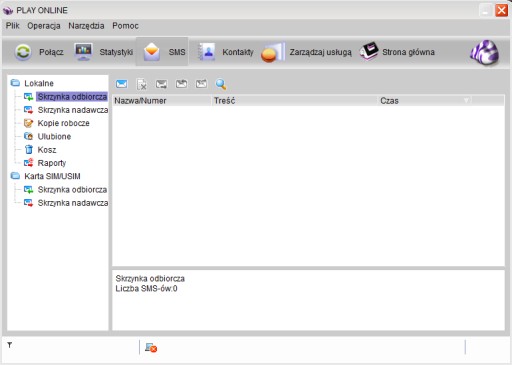Open the Operacja menu
The image size is (512, 365).
coord(44,26)
